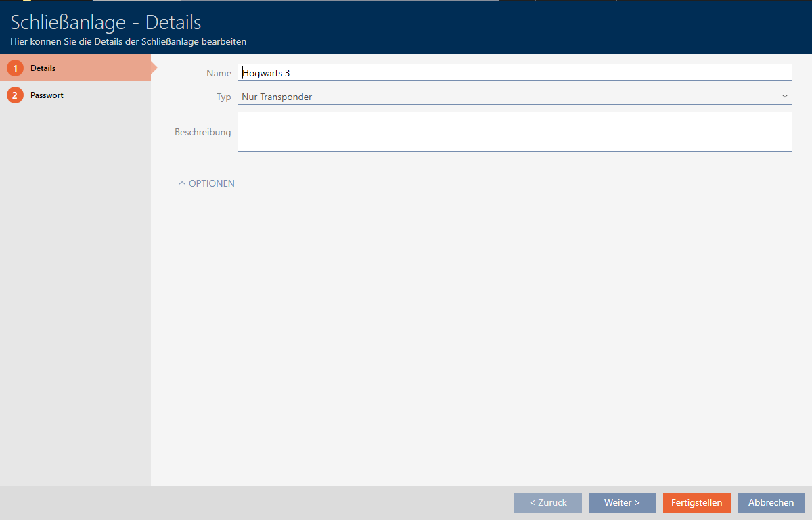The width and height of the screenshot is (812, 520).
Task: Click the Schließanlage - Details heading
Action: pyautogui.click(x=106, y=22)
